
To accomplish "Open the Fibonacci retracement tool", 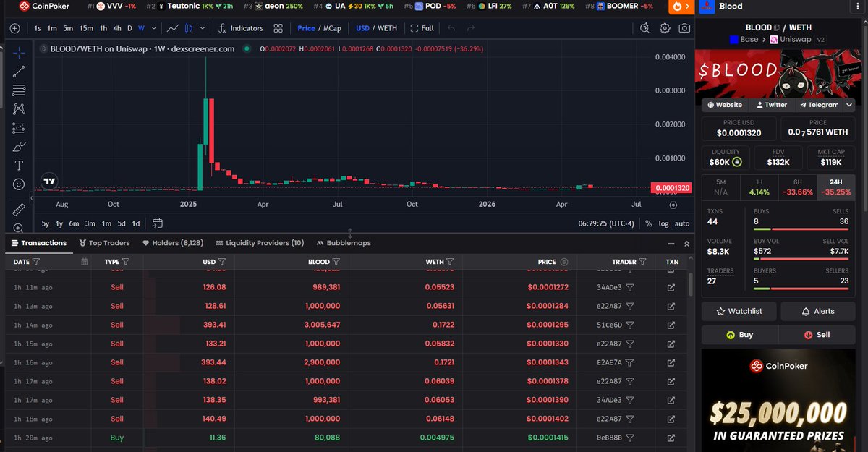I will click(x=19, y=90).
